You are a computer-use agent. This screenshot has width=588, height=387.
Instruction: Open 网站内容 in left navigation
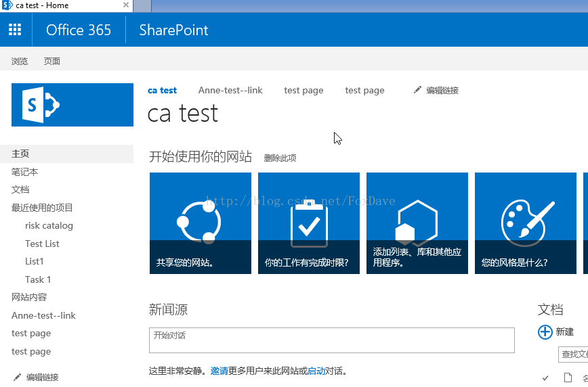tap(29, 297)
